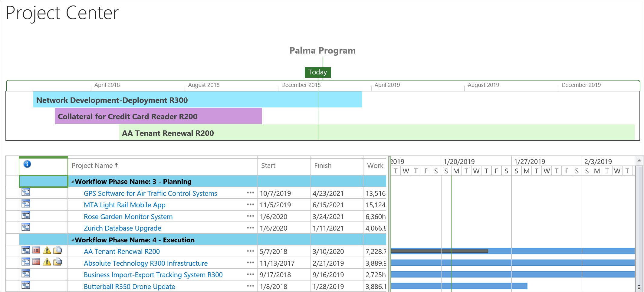Click Gantt scrollbar bottom grip
644x292 pixels.
click(639, 287)
